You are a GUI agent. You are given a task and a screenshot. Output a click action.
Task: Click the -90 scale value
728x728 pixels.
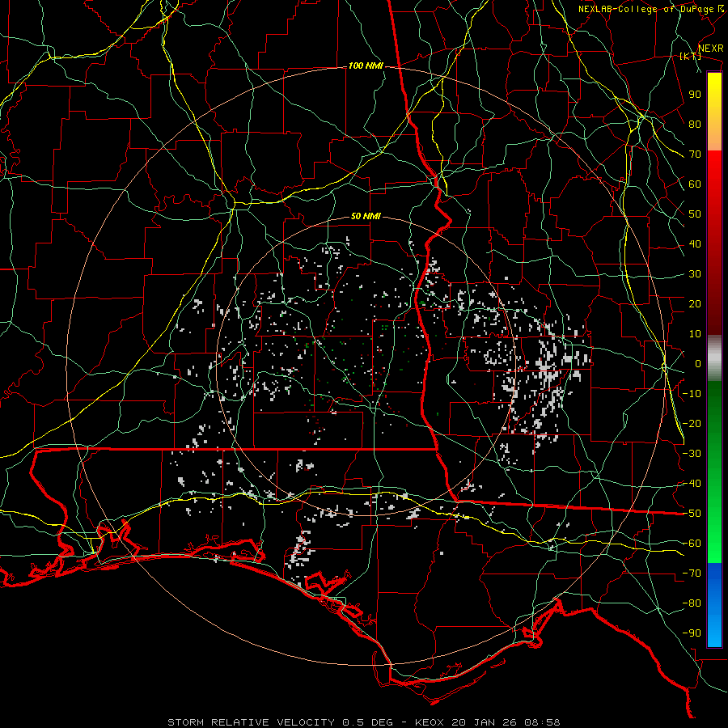tap(692, 633)
